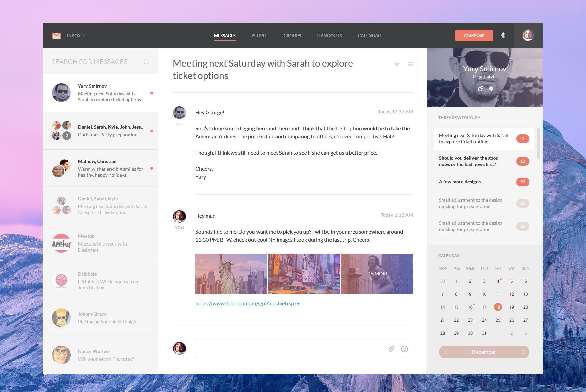Click the chat bubble icon on Yury's profile

[491, 89]
